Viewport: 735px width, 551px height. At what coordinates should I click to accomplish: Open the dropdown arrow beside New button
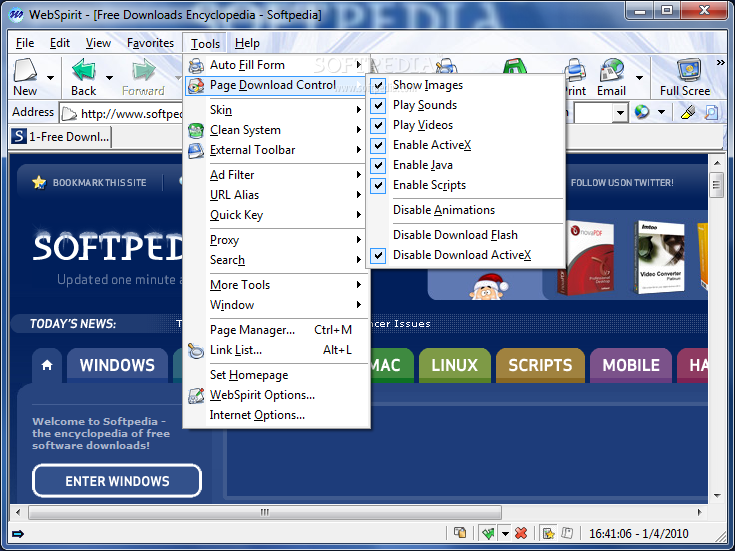click(x=50, y=77)
